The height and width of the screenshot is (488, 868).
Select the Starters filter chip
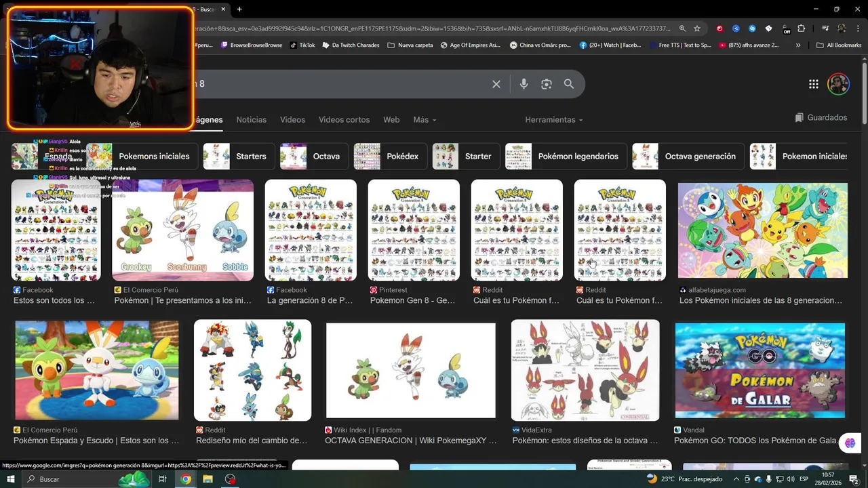tap(240, 157)
